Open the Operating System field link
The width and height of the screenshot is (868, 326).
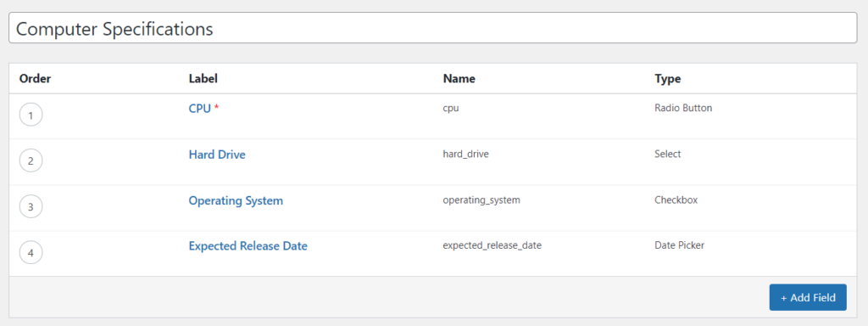click(236, 200)
